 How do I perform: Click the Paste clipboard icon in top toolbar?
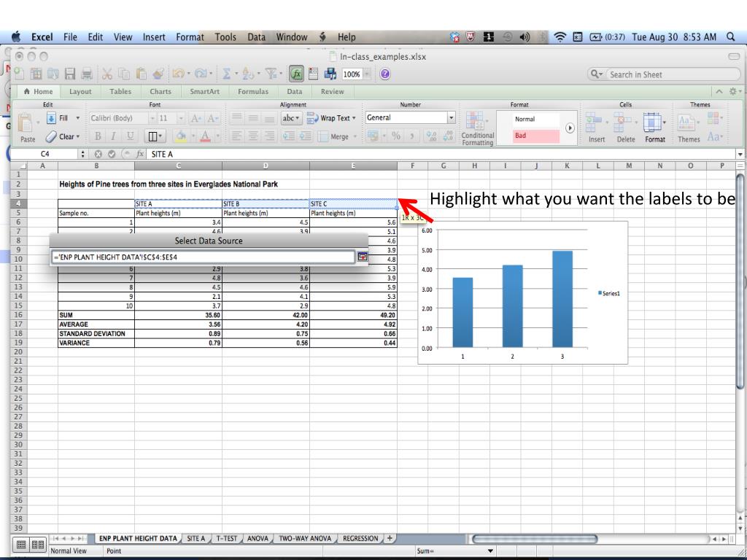click(x=142, y=74)
